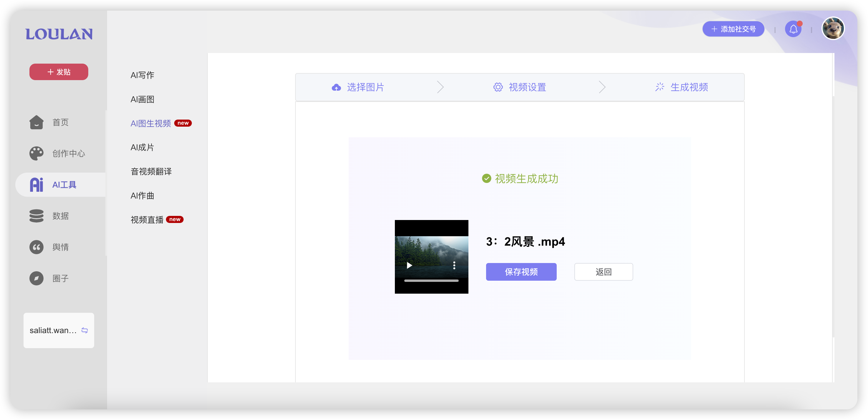Go to the 选择图片 step
The height and width of the screenshot is (420, 868).
coord(366,87)
